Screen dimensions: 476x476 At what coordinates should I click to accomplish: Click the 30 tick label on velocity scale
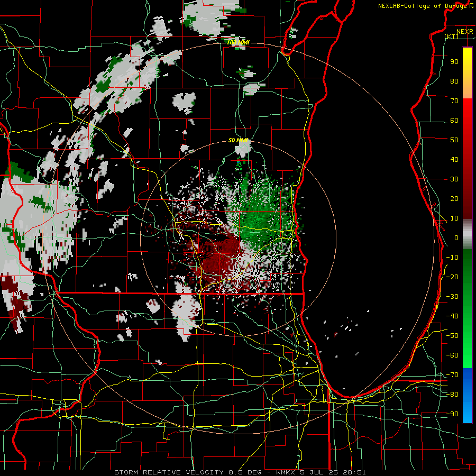454,179
